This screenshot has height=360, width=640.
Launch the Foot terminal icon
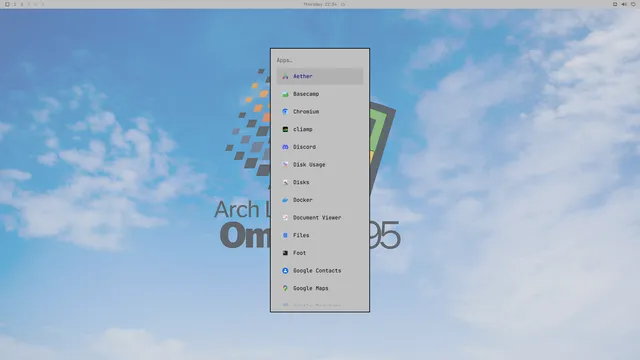285,253
